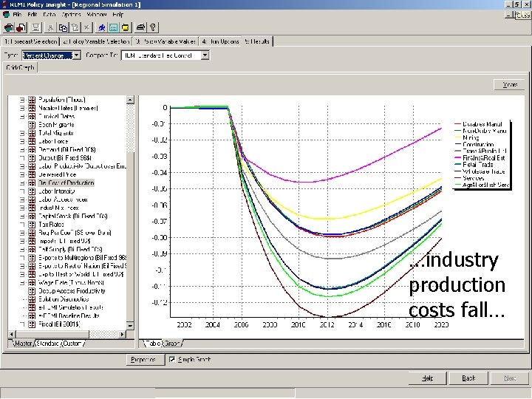This screenshot has width=532, height=399.
Task: Click the Delete X toolbar icon
Action: [x=87, y=27]
